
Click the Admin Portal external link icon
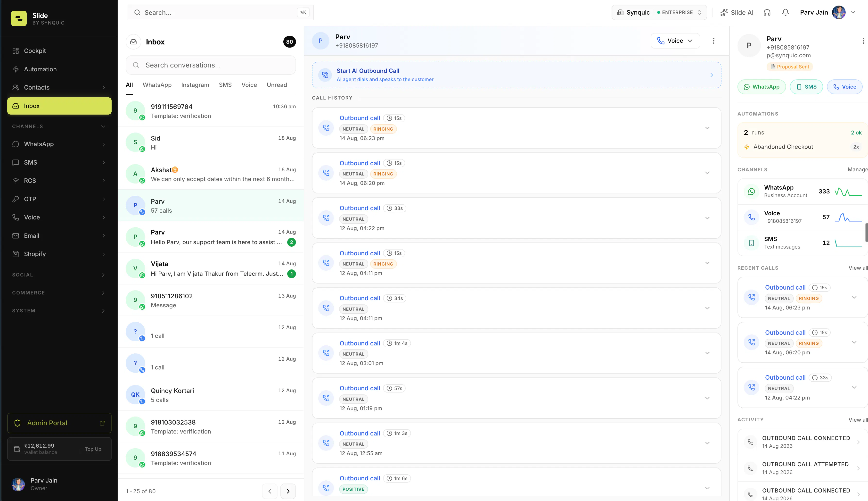(102, 423)
